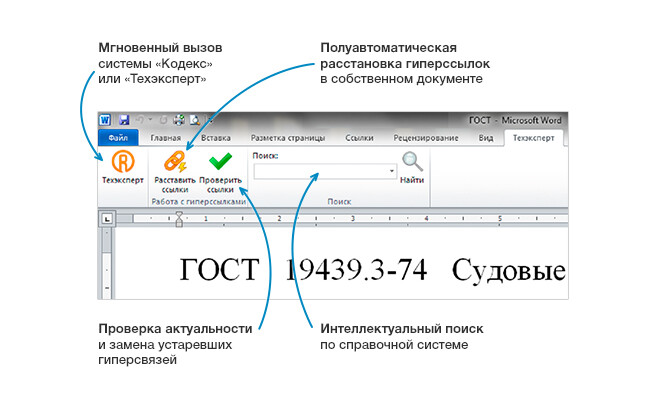The image size is (648, 409).
Task: Click the Работа с гиперссылками group label
Action: tap(199, 202)
